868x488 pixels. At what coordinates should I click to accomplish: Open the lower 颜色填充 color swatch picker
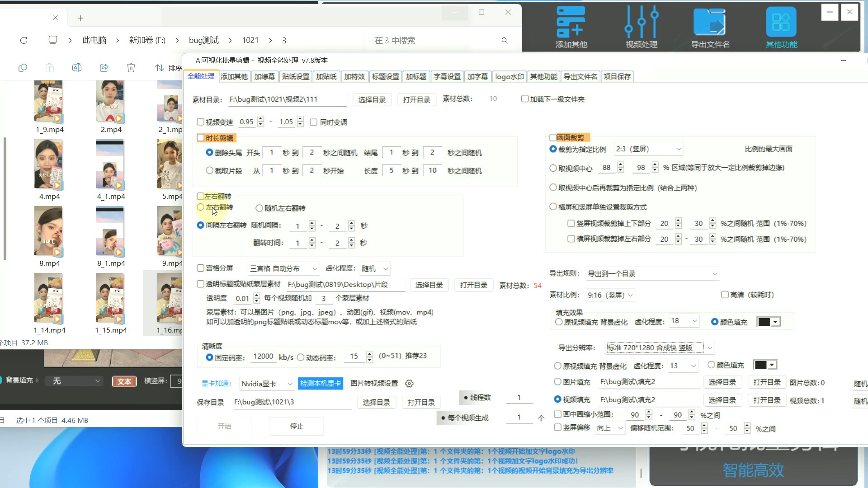[765, 365]
